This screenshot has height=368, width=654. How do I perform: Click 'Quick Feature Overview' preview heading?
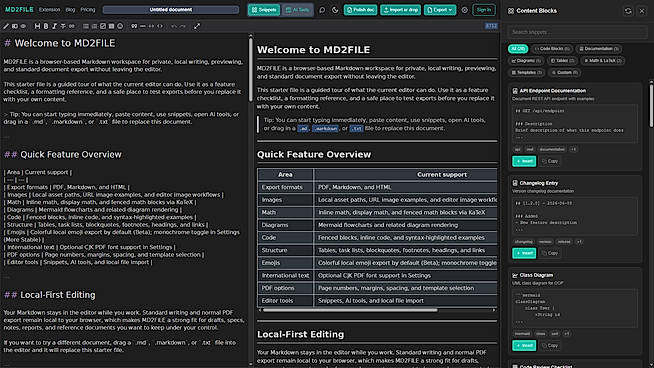314,155
